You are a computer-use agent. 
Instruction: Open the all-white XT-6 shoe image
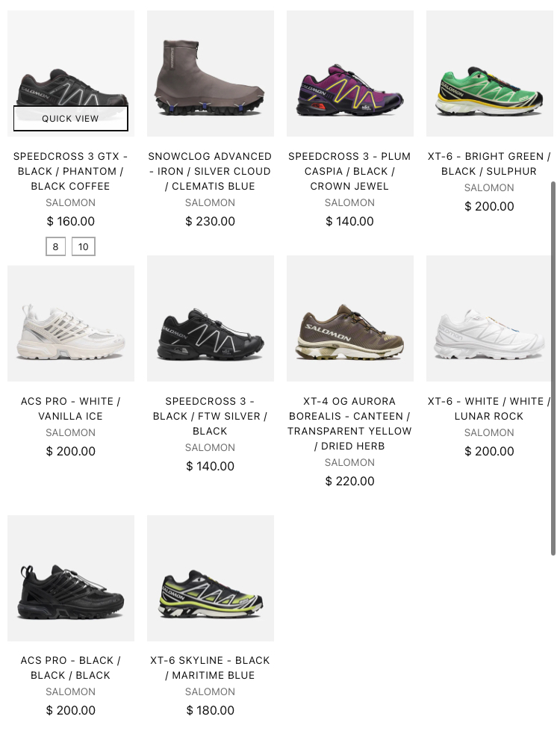click(488, 318)
